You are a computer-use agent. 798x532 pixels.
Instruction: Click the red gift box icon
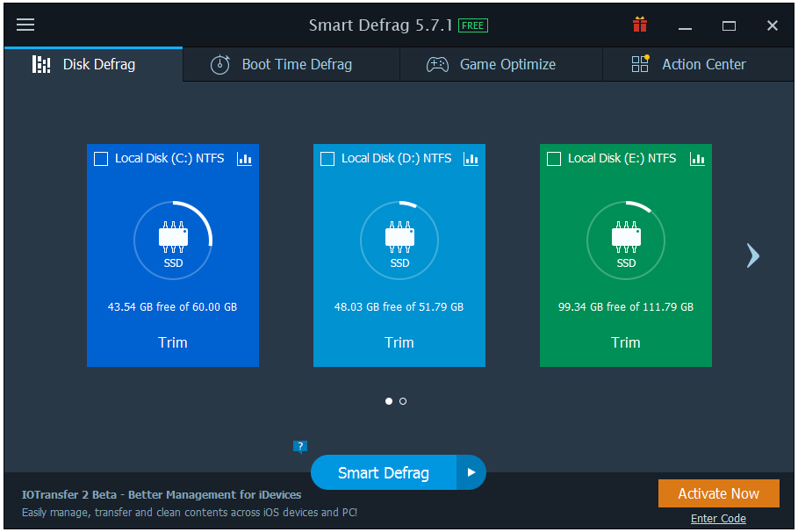pyautogui.click(x=640, y=24)
